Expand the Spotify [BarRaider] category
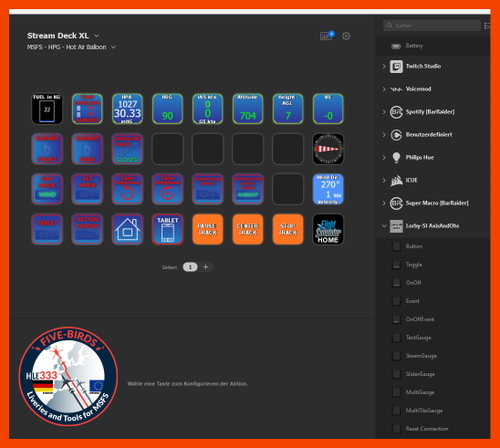 pyautogui.click(x=384, y=112)
